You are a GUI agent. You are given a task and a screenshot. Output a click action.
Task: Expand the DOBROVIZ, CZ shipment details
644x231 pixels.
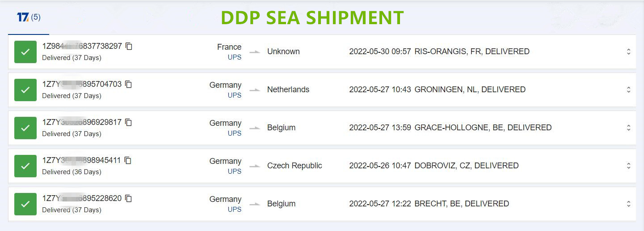[628, 166]
